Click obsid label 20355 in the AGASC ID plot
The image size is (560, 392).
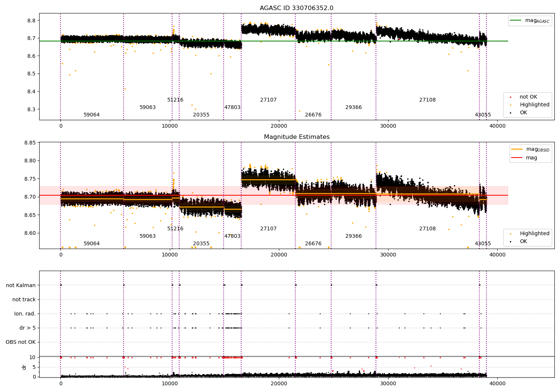coord(201,115)
